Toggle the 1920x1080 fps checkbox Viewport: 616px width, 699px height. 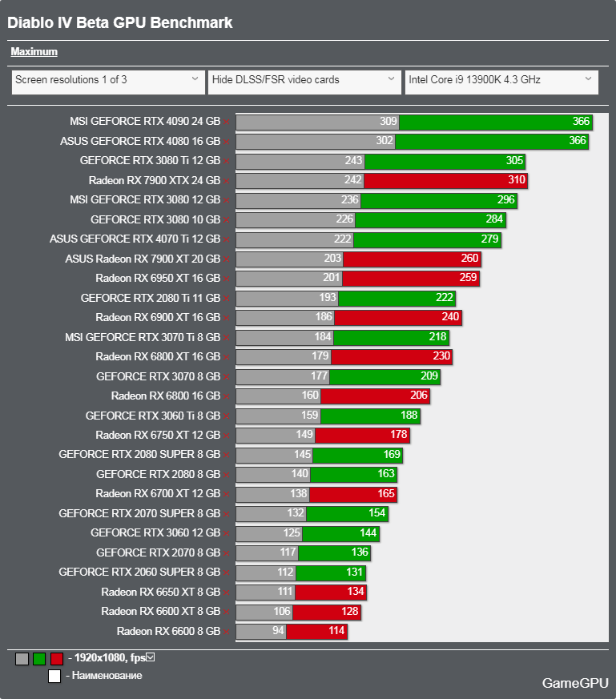(151, 658)
